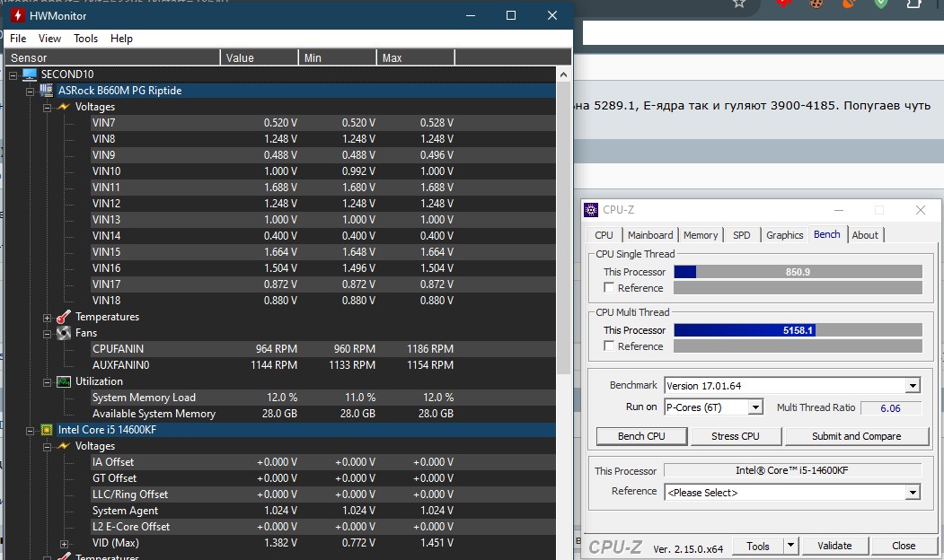Switch to the Mainboard tab
Image resolution: width=944 pixels, height=560 pixels.
(x=650, y=235)
